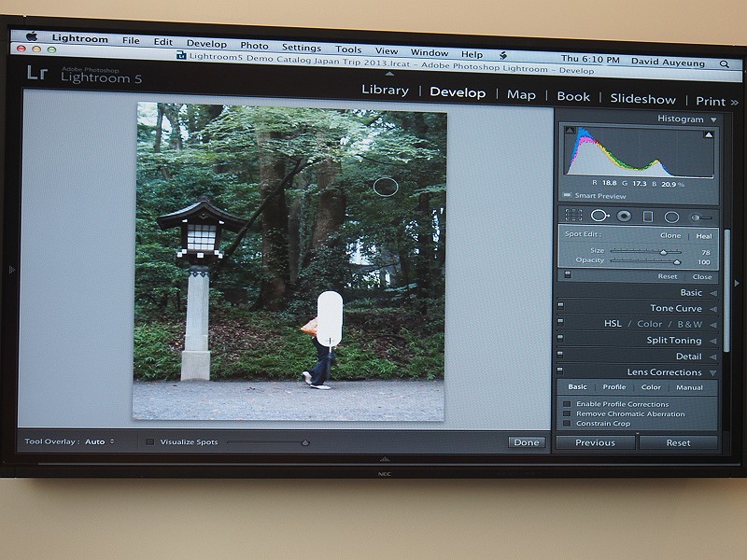Click the Lr logo in identity plate

click(37, 73)
